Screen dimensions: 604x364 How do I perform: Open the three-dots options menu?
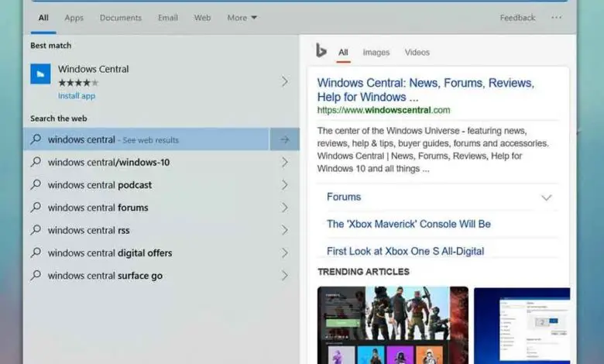click(x=556, y=17)
